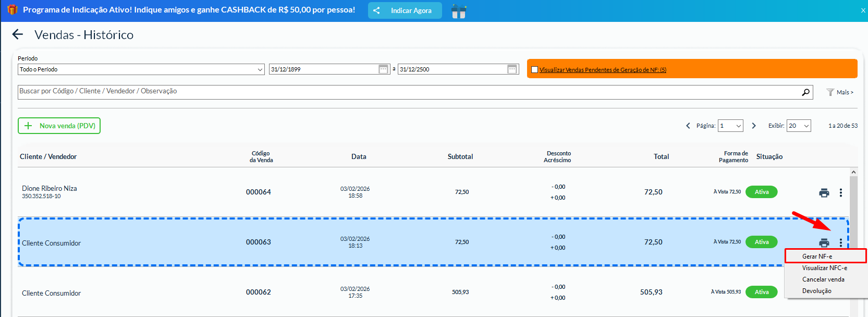Open the Exibir rows-per-page dropdown

pos(799,126)
